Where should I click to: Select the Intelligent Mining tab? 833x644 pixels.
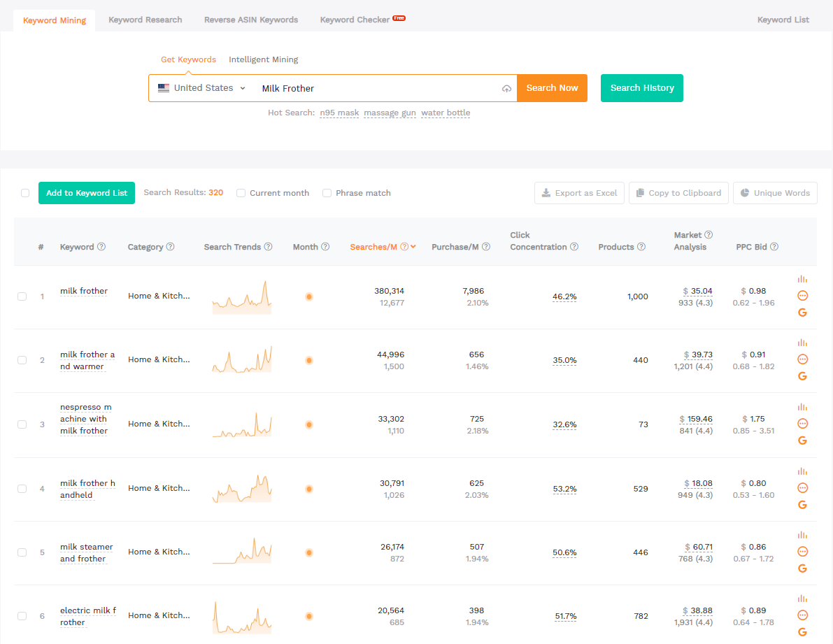click(x=263, y=59)
